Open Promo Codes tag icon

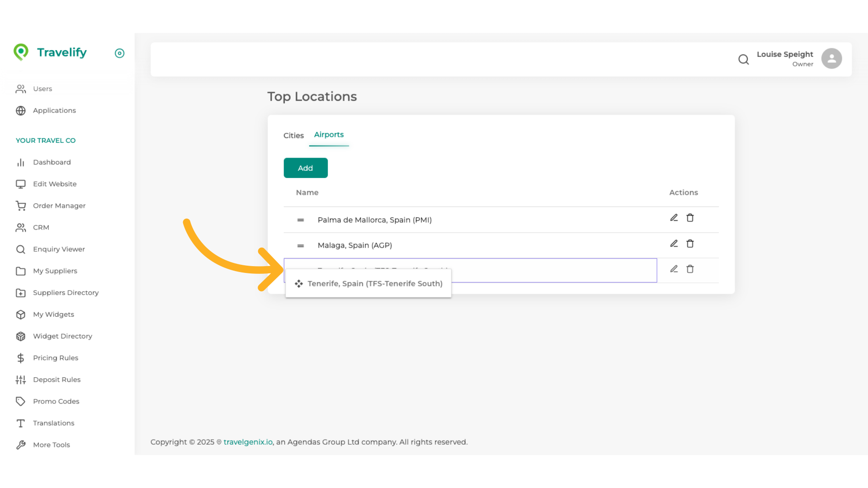point(21,401)
